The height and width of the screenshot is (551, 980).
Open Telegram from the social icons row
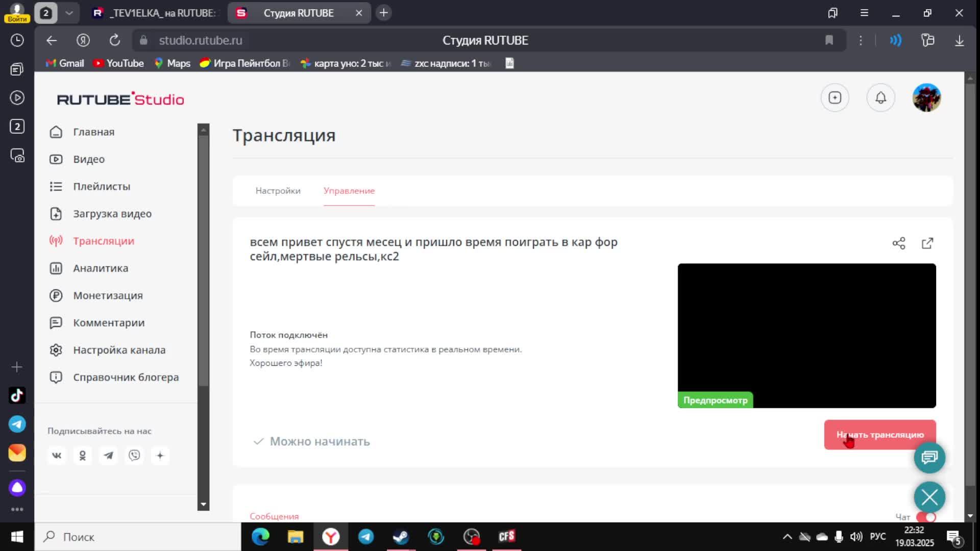108,456
